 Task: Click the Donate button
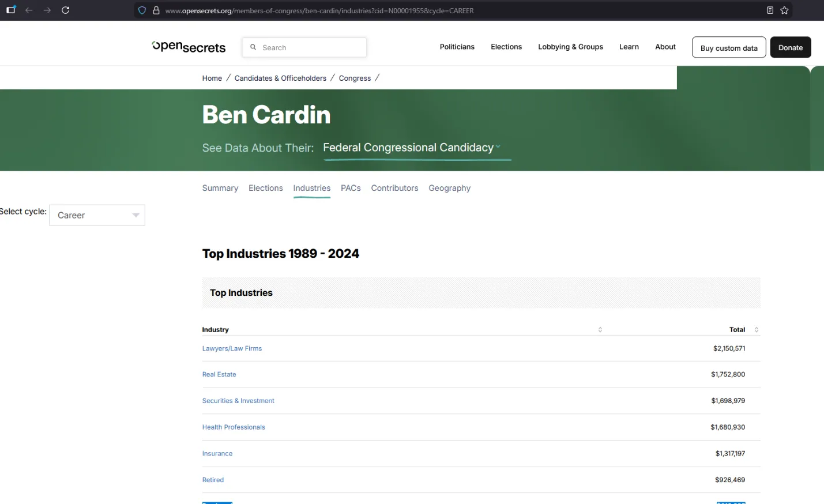click(791, 47)
